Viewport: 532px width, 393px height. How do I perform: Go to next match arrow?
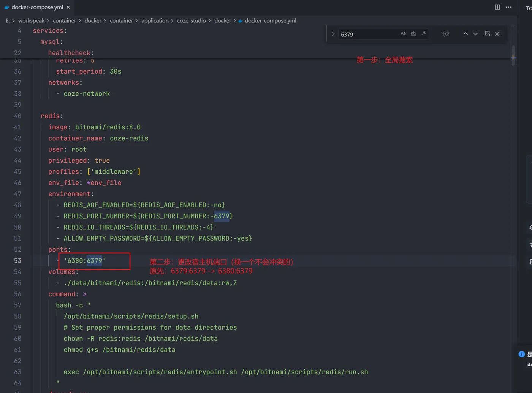[x=475, y=34]
